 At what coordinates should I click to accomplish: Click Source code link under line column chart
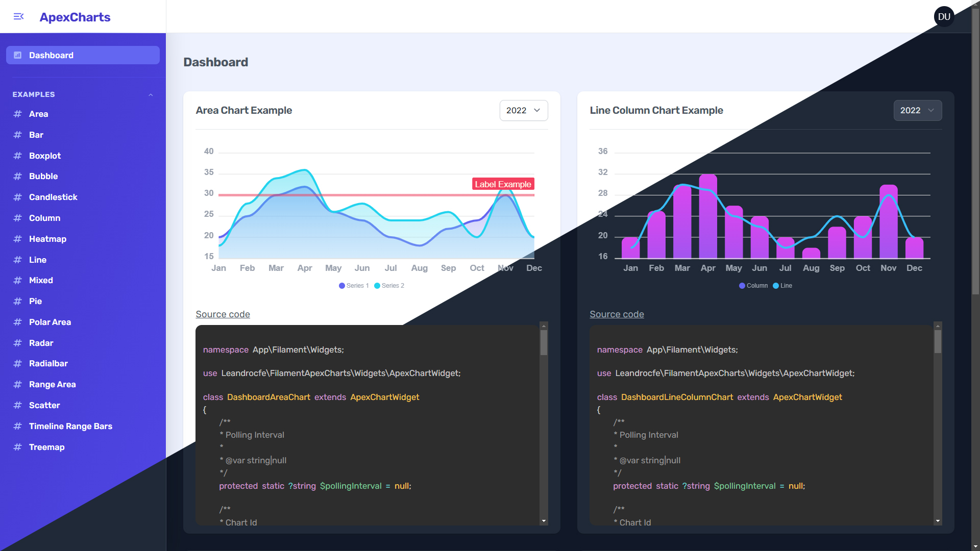point(617,314)
